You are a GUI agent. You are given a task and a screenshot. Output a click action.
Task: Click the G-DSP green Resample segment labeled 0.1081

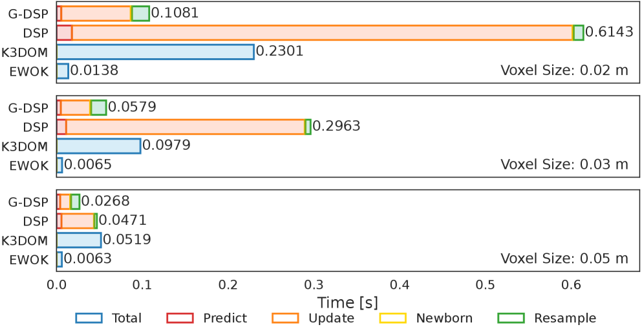pyautogui.click(x=140, y=13)
